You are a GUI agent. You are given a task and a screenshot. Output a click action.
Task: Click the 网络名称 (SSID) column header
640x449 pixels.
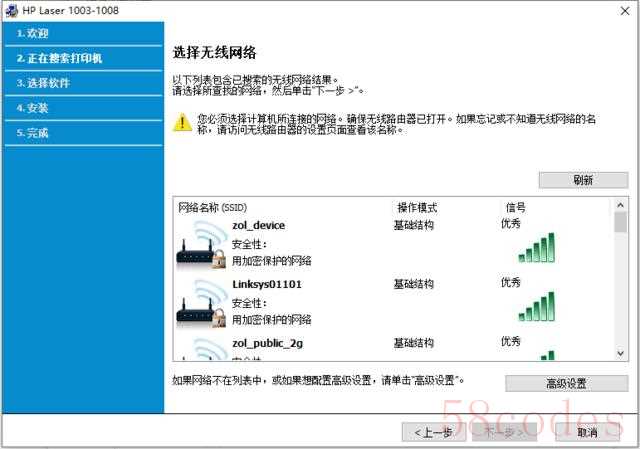click(213, 208)
